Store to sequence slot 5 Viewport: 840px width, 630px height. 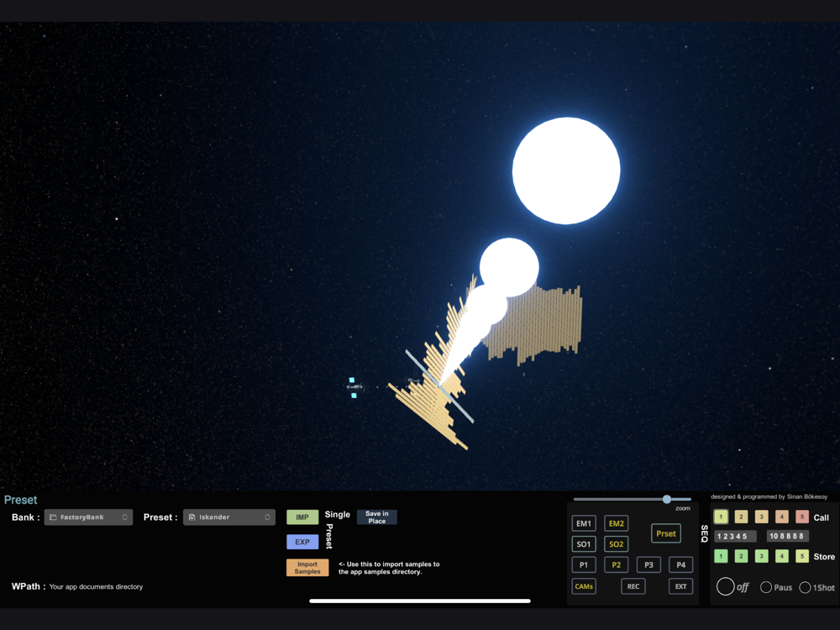pyautogui.click(x=802, y=556)
